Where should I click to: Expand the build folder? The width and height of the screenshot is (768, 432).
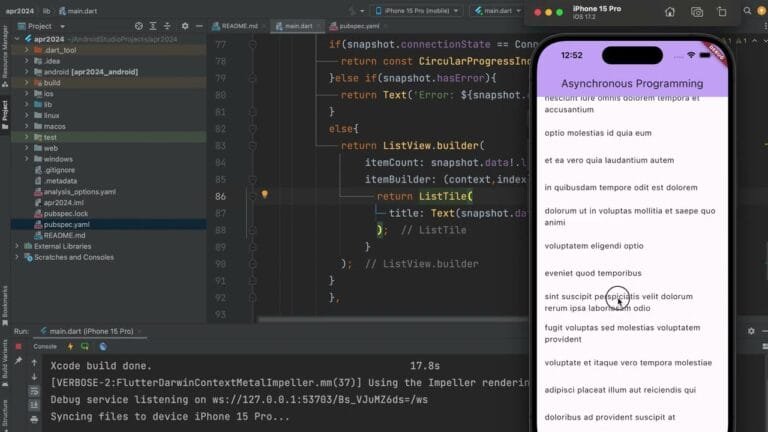pos(27,83)
